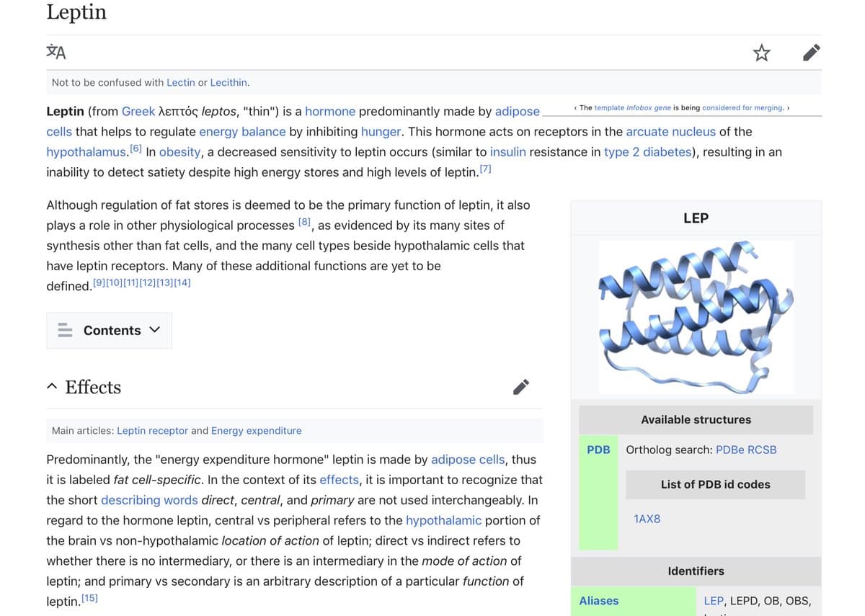
Task: Open the LEP protein structure image
Action: click(696, 317)
